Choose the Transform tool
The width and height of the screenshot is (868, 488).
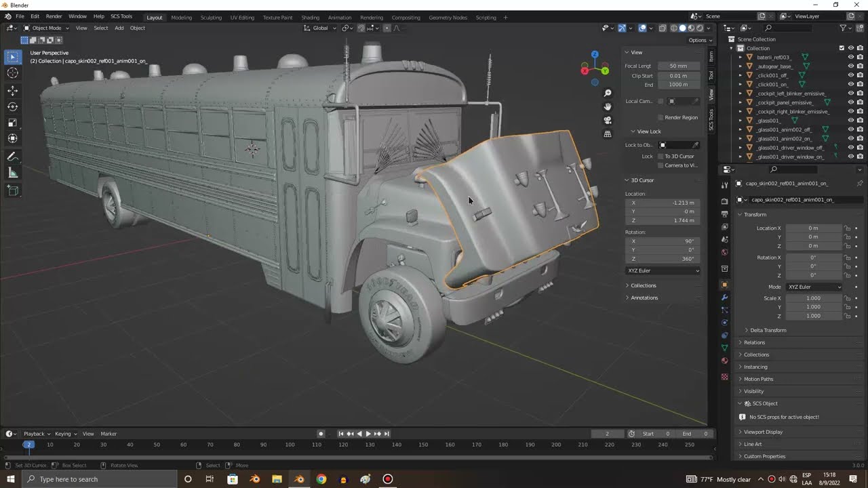tap(13, 139)
